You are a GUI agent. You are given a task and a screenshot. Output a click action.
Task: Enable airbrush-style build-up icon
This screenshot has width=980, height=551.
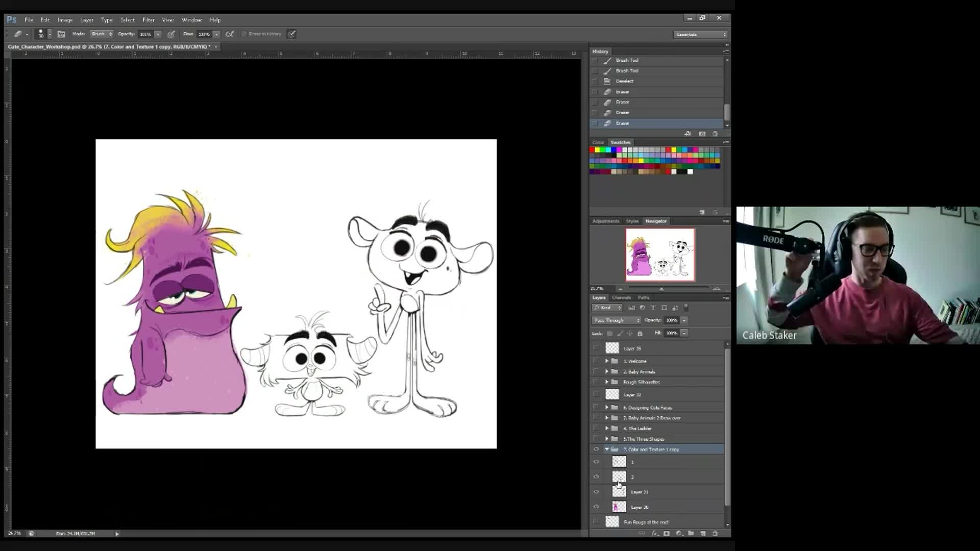[x=230, y=34]
